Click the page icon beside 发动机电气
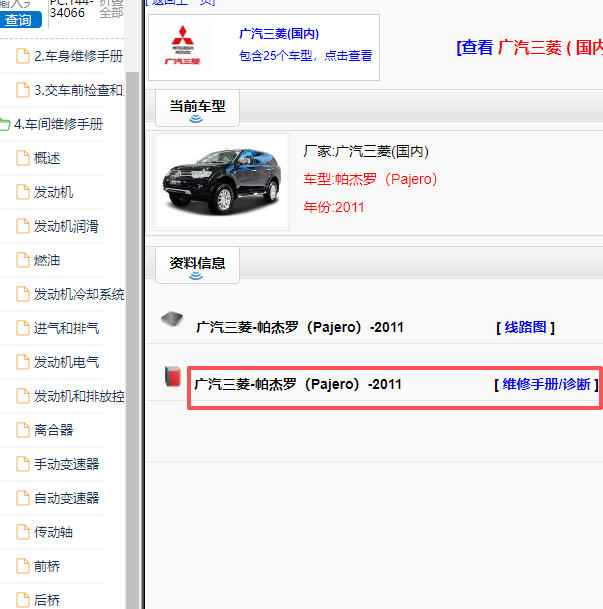This screenshot has height=609, width=603. tap(23, 362)
